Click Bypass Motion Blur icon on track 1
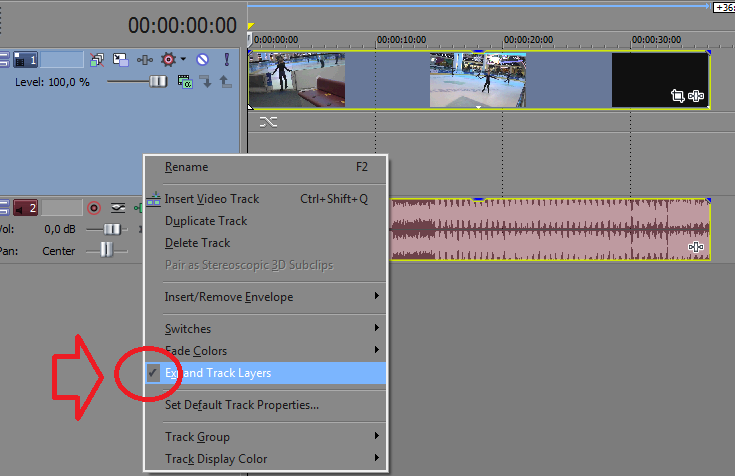Viewport: 735px width, 476px height. coord(97,60)
